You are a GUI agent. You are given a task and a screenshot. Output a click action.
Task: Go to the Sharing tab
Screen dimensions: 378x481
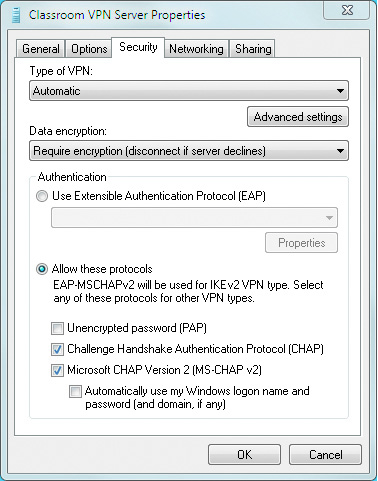(253, 49)
